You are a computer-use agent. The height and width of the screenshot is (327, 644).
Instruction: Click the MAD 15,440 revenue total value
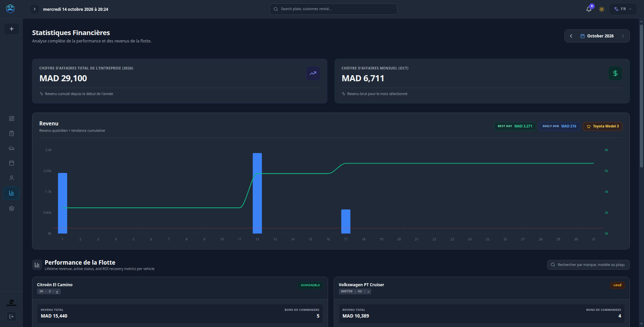[x=54, y=316]
